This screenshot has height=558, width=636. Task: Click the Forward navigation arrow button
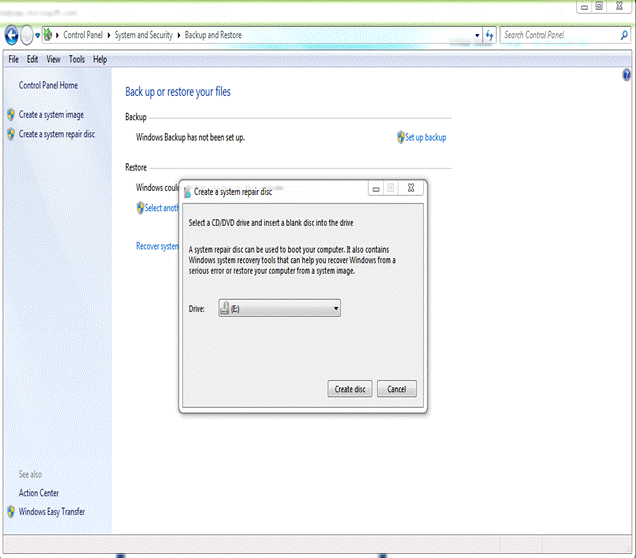[27, 35]
